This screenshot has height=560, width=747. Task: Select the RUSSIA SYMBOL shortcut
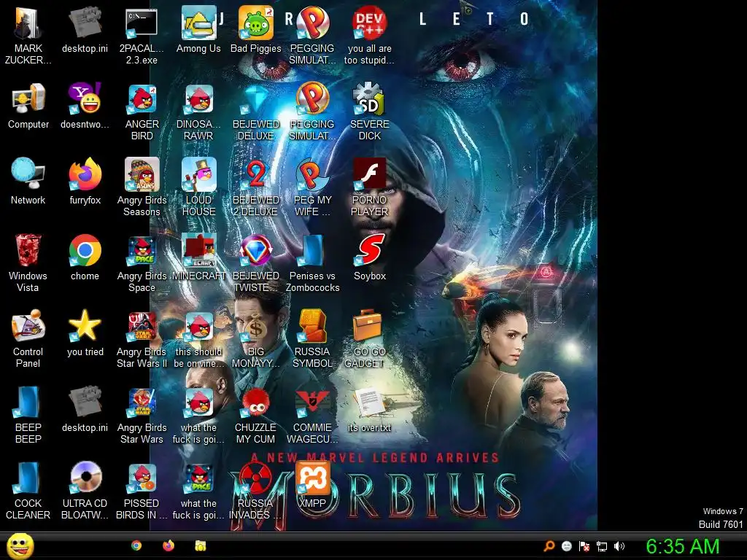click(x=312, y=338)
